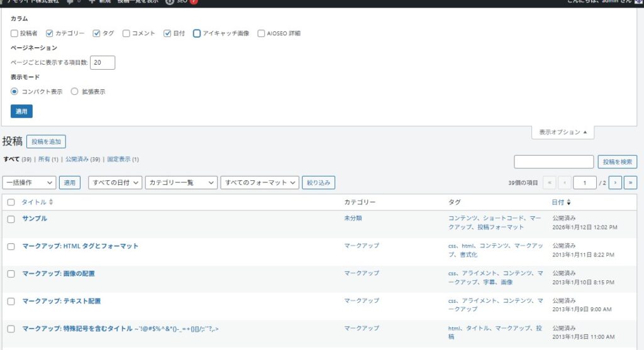Go to next page arrow in pagination
The height and width of the screenshot is (350, 644).
(615, 183)
